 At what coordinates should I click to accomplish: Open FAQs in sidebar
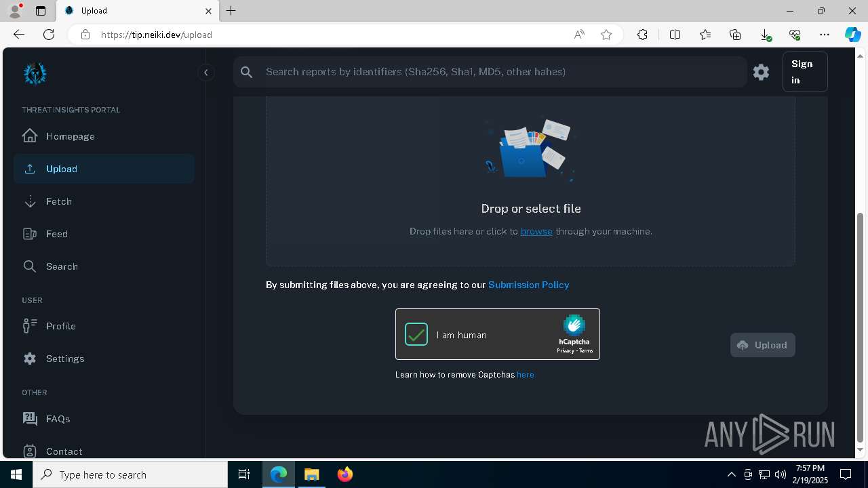point(104,419)
